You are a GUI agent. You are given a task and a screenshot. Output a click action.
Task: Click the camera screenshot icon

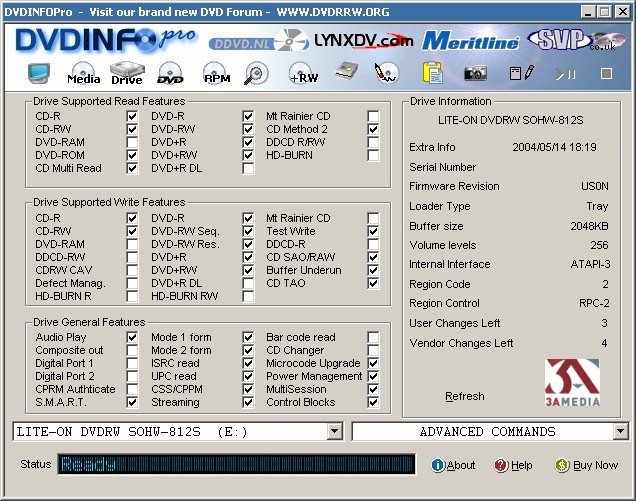pyautogui.click(x=475, y=73)
